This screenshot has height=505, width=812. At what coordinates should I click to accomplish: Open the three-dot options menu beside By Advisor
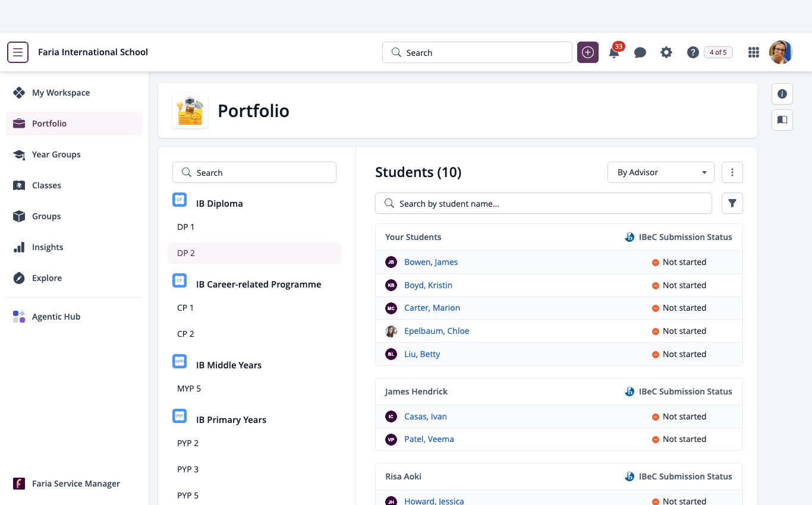pyautogui.click(x=732, y=172)
